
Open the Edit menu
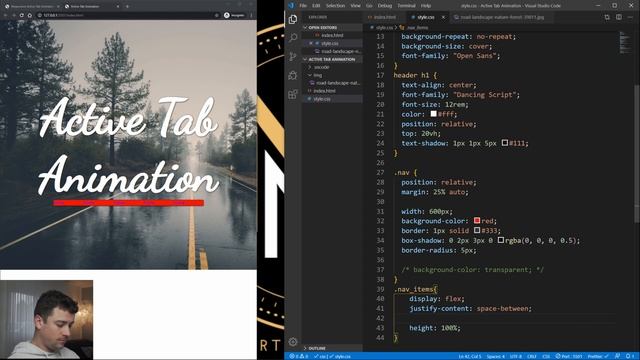pyautogui.click(x=316, y=6)
